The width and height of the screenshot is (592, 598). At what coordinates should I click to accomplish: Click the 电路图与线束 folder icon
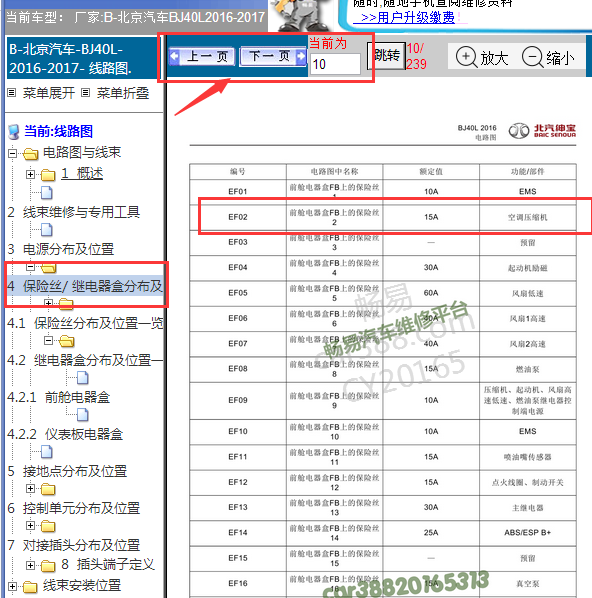tap(31, 154)
